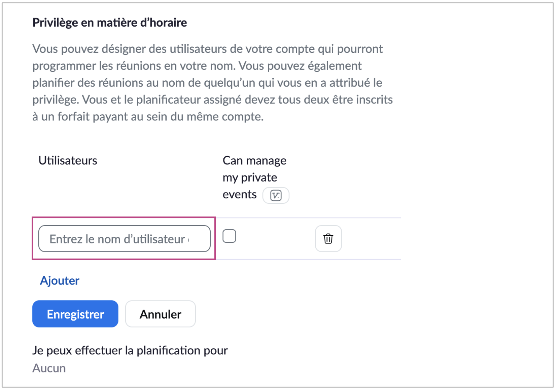Viewport: 558px width, 392px height.
Task: Check the 'Can manage my private events' checkbox
Action: coord(229,236)
